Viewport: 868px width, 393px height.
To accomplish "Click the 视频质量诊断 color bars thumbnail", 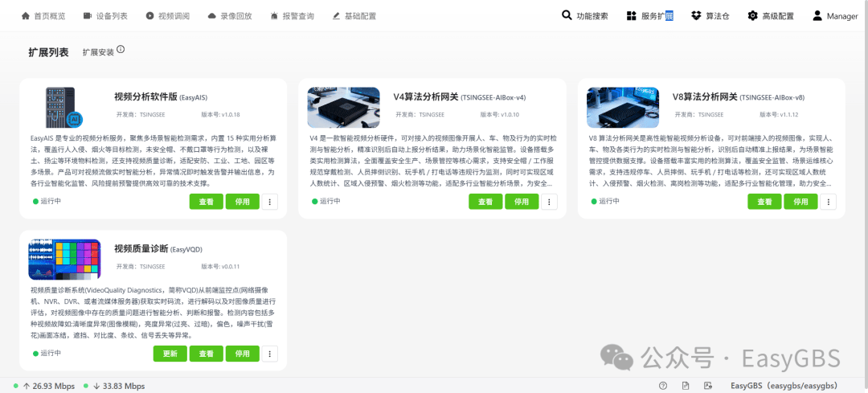I will [64, 260].
